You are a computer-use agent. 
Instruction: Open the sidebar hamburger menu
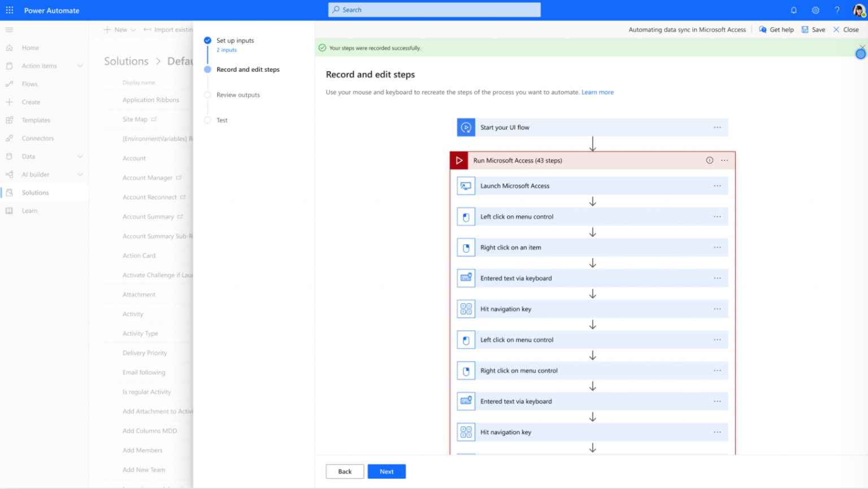click(x=9, y=29)
